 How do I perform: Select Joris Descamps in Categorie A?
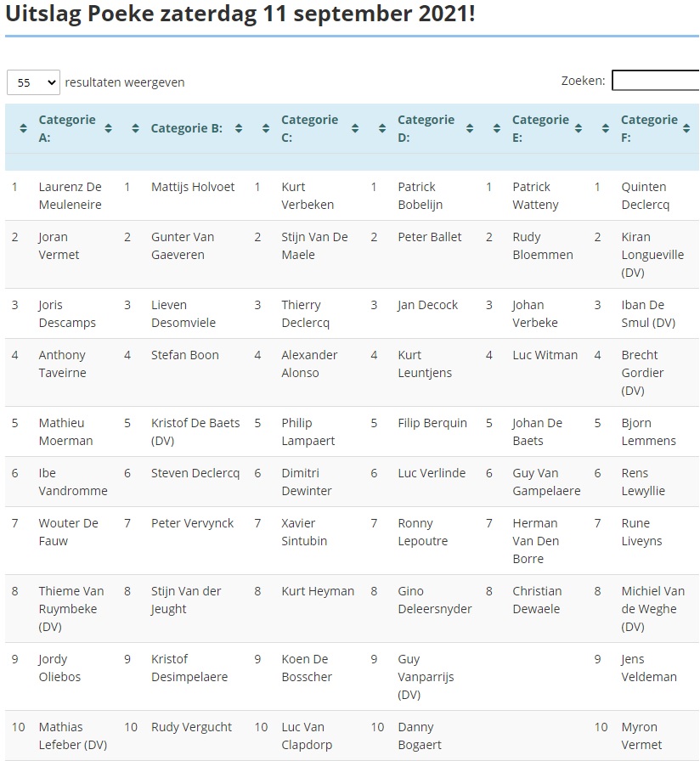pos(67,313)
